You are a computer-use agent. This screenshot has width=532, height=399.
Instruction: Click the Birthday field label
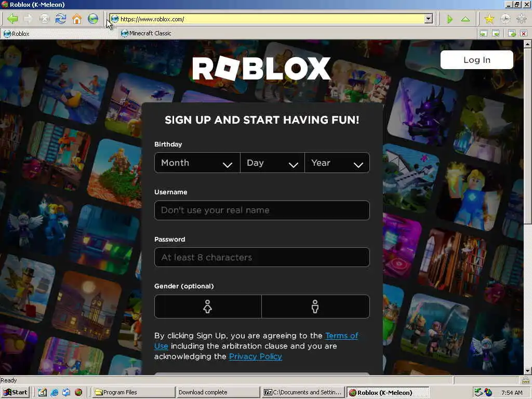[x=168, y=144]
